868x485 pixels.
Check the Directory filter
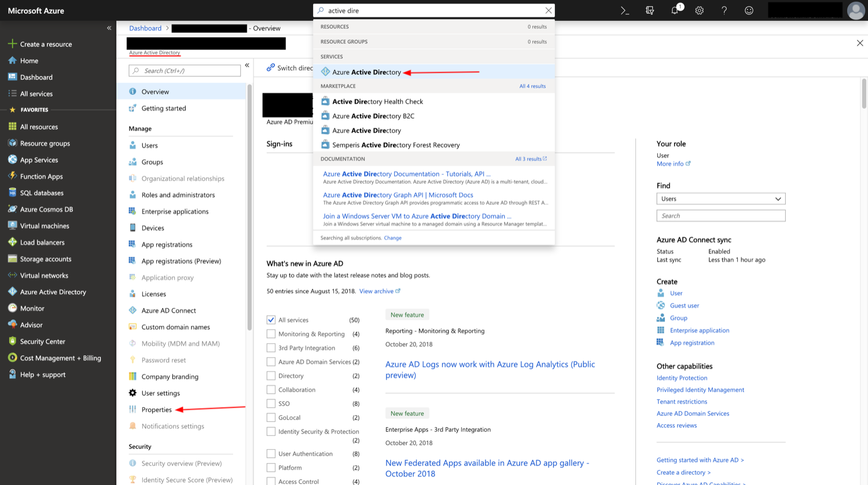click(x=271, y=376)
